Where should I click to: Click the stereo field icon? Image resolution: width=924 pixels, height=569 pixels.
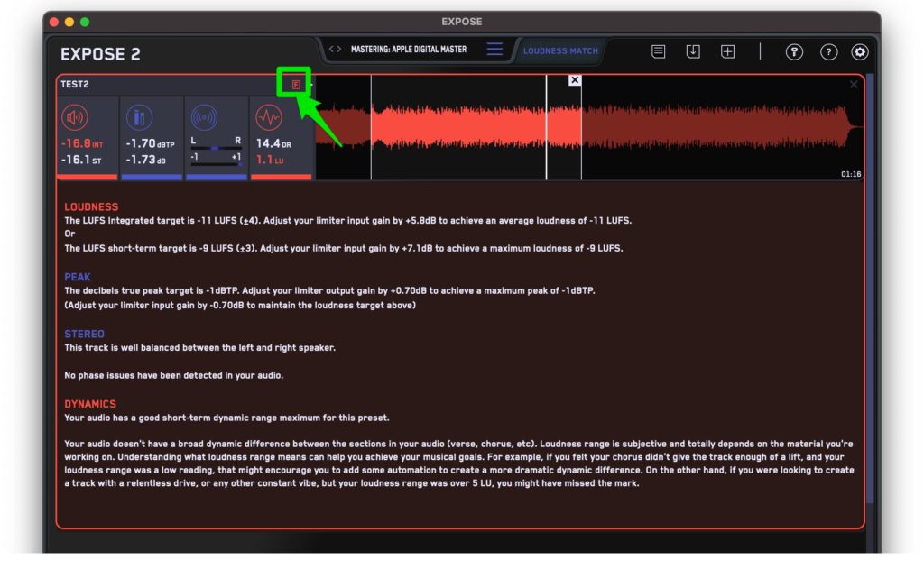pos(204,117)
